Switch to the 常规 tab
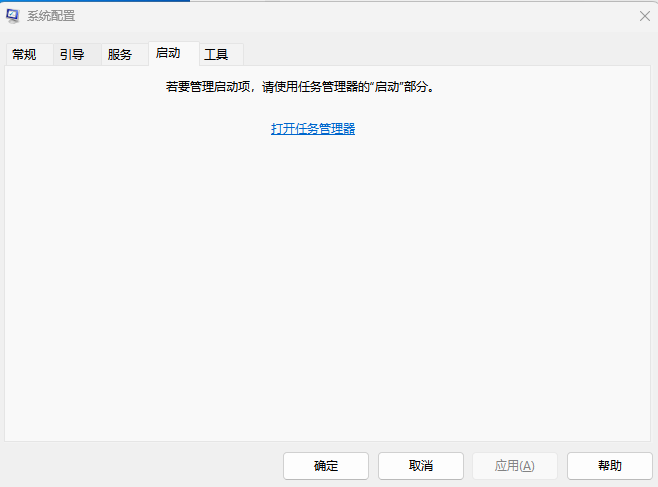The width and height of the screenshot is (658, 487). coord(25,55)
